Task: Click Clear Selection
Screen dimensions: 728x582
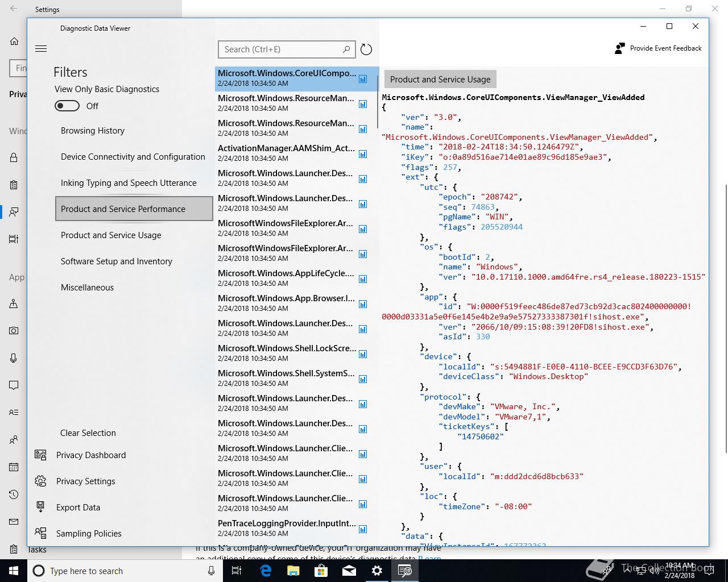Action: pyautogui.click(x=88, y=433)
